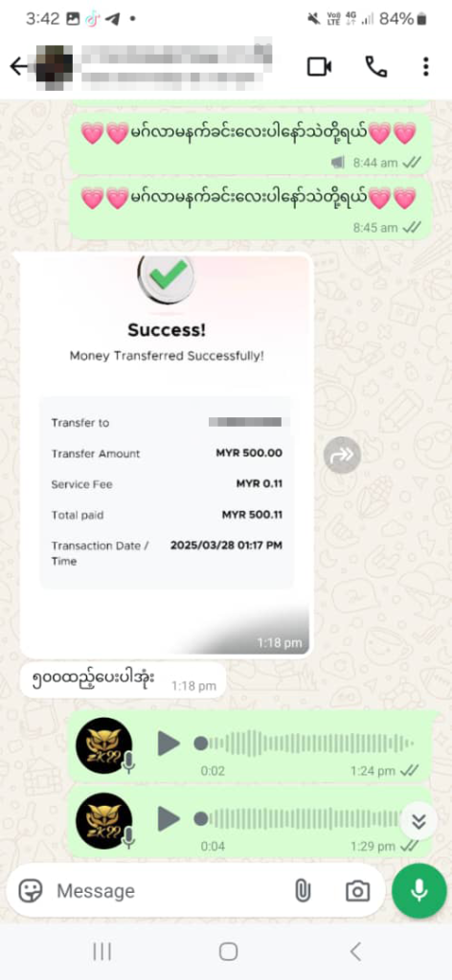Tap the green microphone record button
This screenshot has height=980, width=452.
(418, 891)
